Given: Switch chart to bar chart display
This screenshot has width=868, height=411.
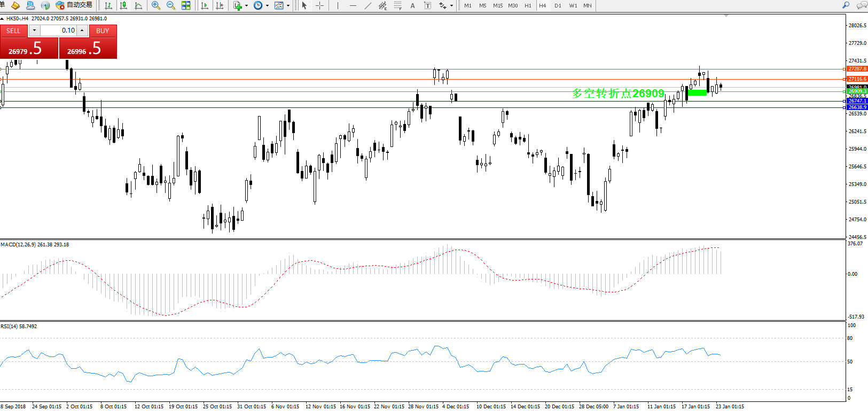Looking at the screenshot, I should pyautogui.click(x=108, y=5).
